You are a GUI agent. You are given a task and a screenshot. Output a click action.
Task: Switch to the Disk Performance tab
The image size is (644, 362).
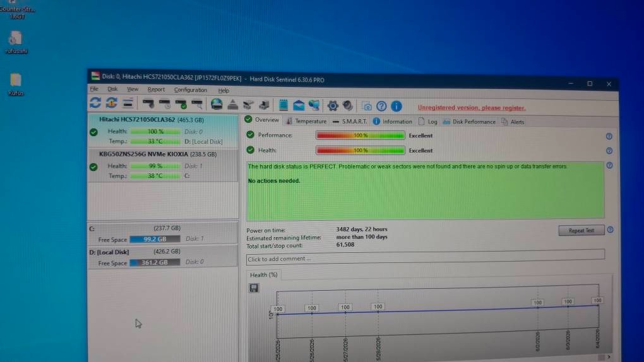pyautogui.click(x=469, y=122)
